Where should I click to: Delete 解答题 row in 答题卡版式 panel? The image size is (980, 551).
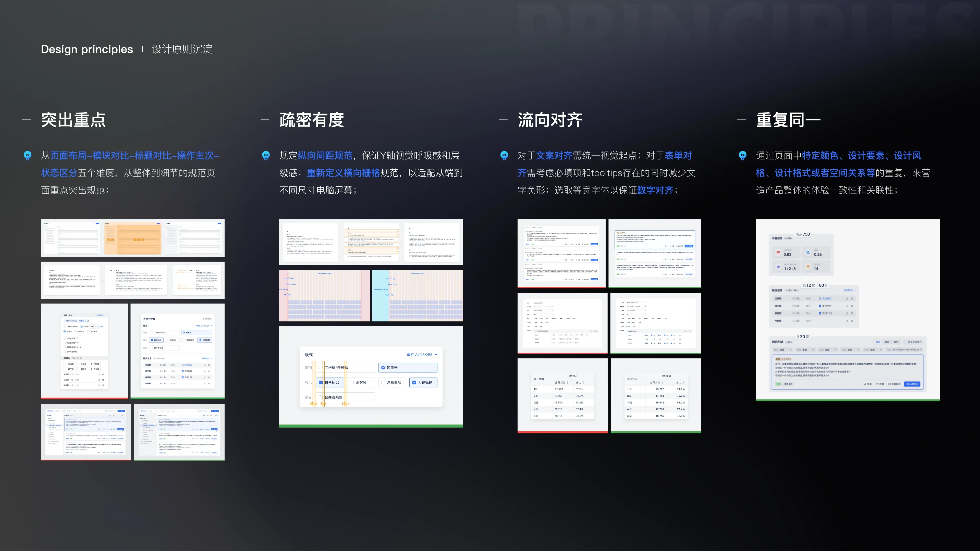coord(103,385)
